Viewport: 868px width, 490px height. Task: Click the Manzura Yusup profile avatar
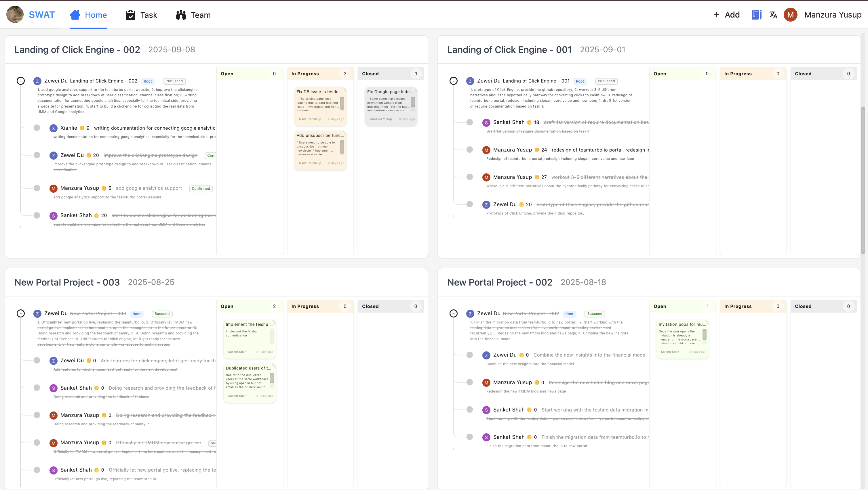tap(791, 15)
